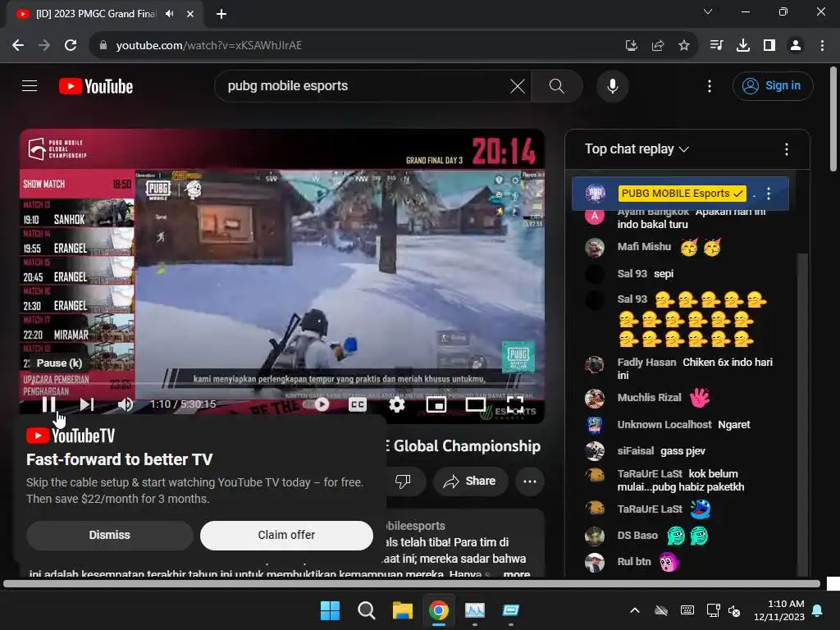Mute the video player volume
The width and height of the screenshot is (840, 630).
coord(125,404)
